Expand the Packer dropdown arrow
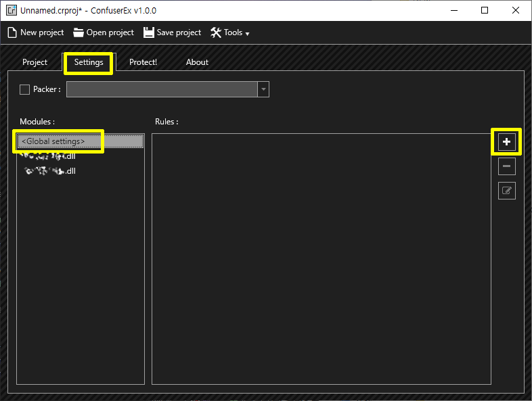This screenshot has width=532, height=401. [x=263, y=89]
